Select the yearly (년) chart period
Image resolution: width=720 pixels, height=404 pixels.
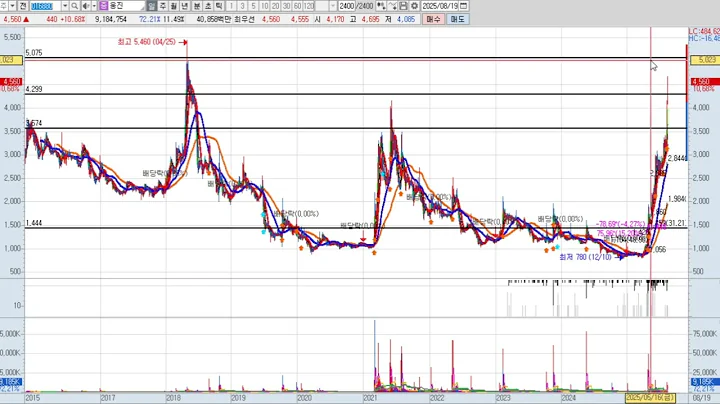click(x=185, y=6)
